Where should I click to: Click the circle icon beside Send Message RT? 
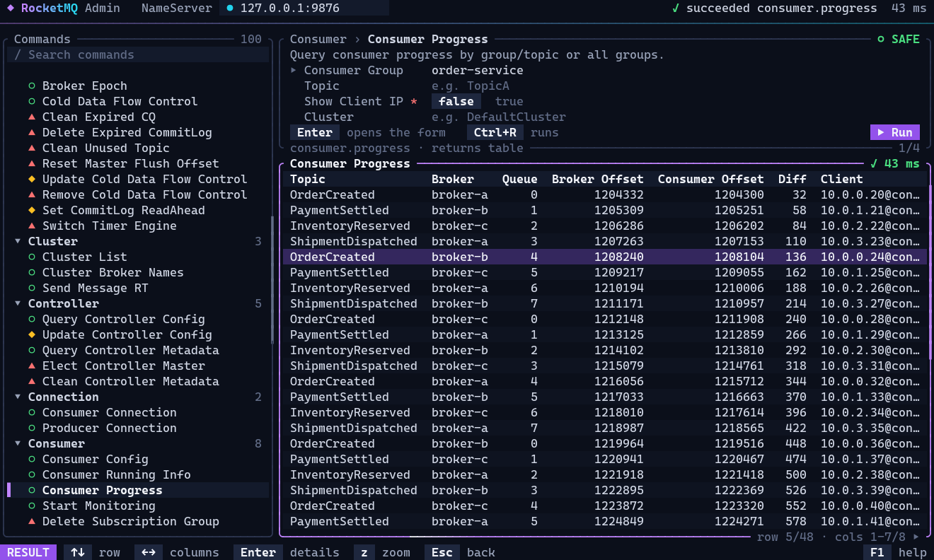point(32,288)
